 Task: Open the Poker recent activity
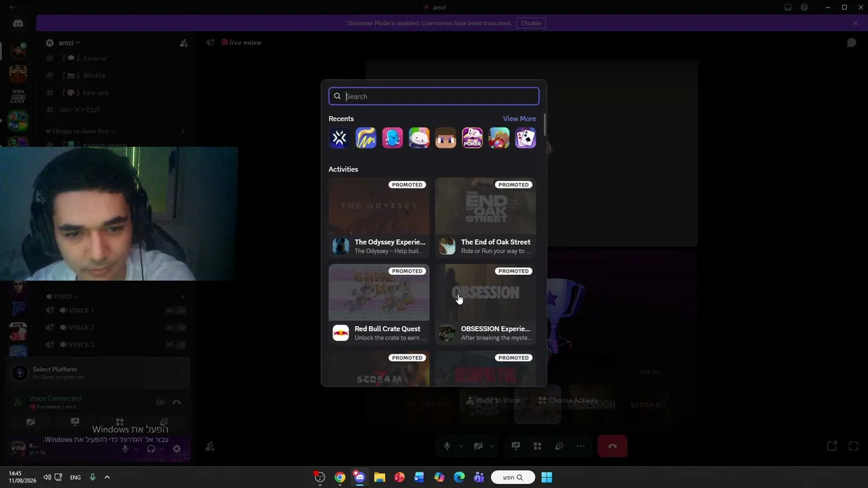473,138
